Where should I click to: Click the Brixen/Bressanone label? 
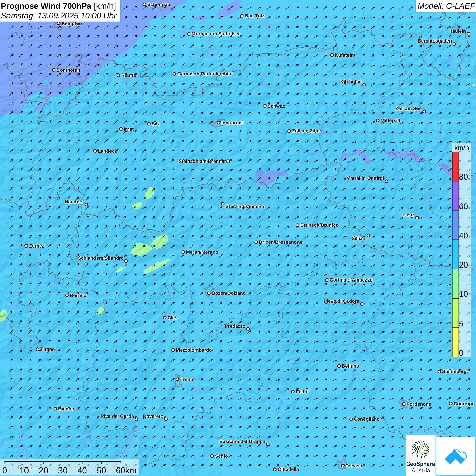280,242
